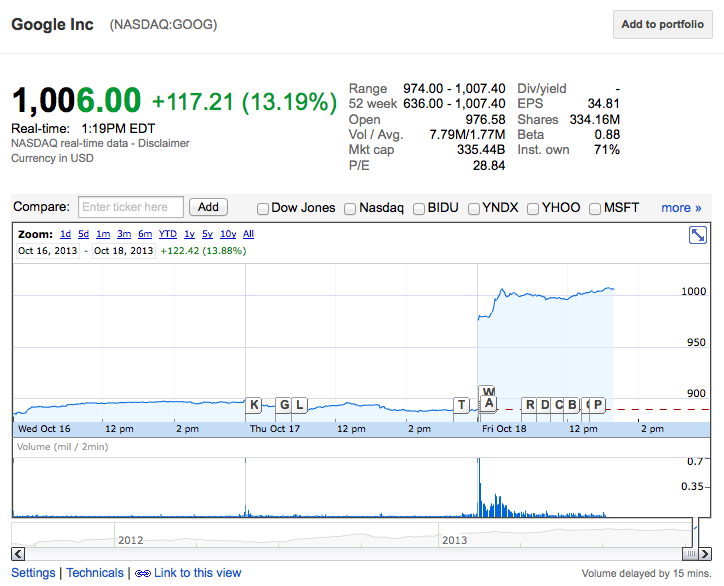Click the Thu Oct 17 axis label
The height and width of the screenshot is (586, 724).
tap(275, 429)
